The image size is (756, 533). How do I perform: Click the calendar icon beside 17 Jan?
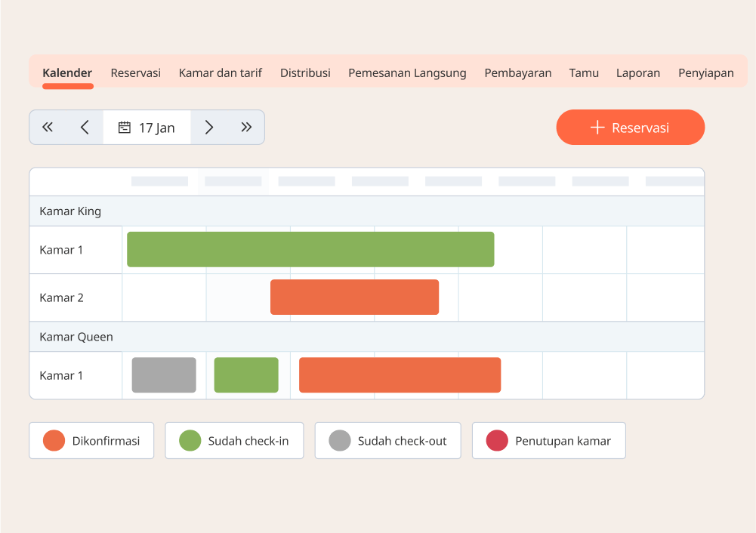coord(125,128)
